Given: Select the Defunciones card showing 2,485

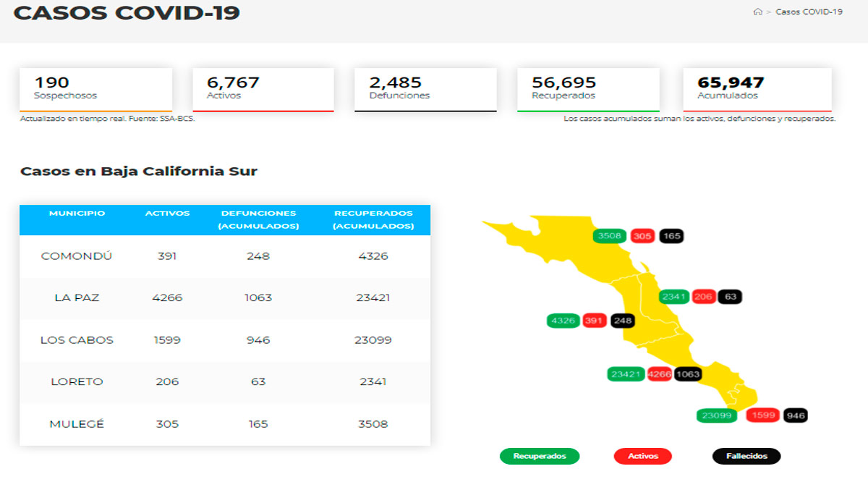Looking at the screenshot, I should [425, 90].
